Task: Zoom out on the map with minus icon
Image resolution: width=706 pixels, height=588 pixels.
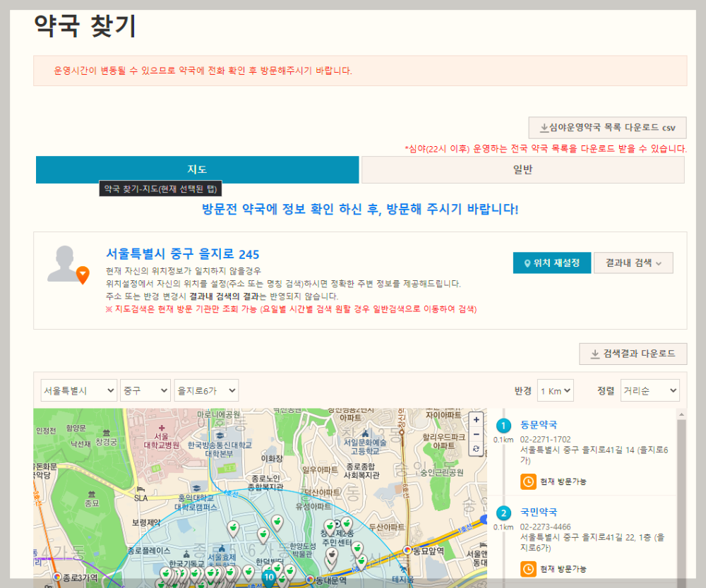Action: click(x=476, y=434)
